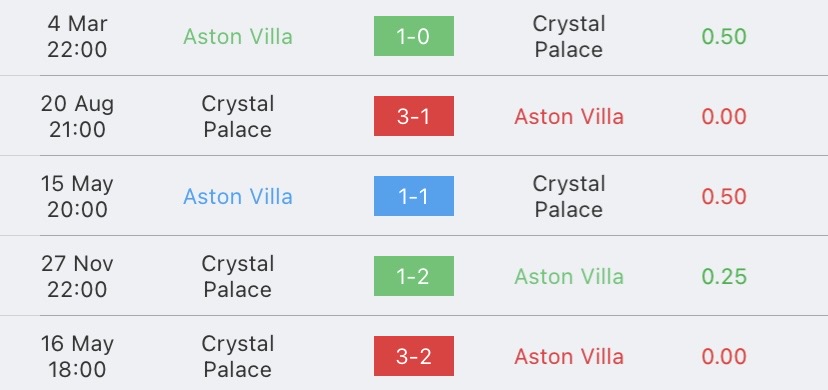
Task: Select red Aston Villa in 16 May match
Action: coord(569,357)
